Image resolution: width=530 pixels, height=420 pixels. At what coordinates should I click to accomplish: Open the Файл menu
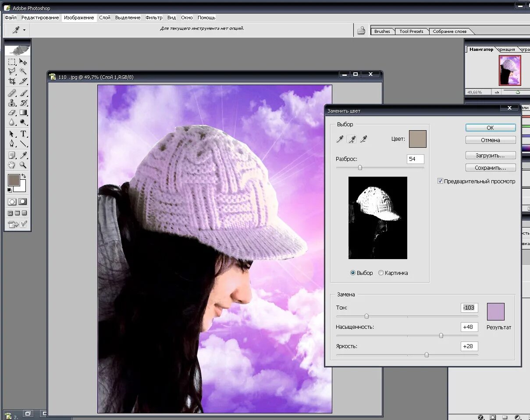click(11, 18)
